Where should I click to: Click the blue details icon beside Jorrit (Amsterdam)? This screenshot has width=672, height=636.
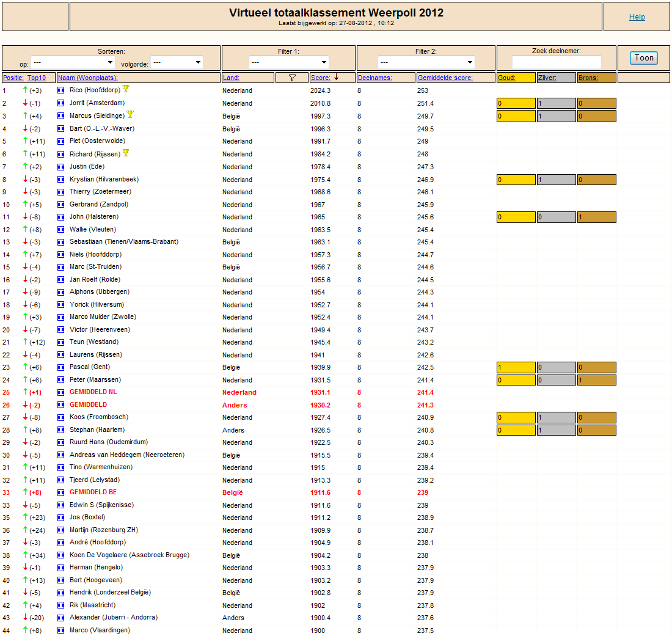point(61,103)
